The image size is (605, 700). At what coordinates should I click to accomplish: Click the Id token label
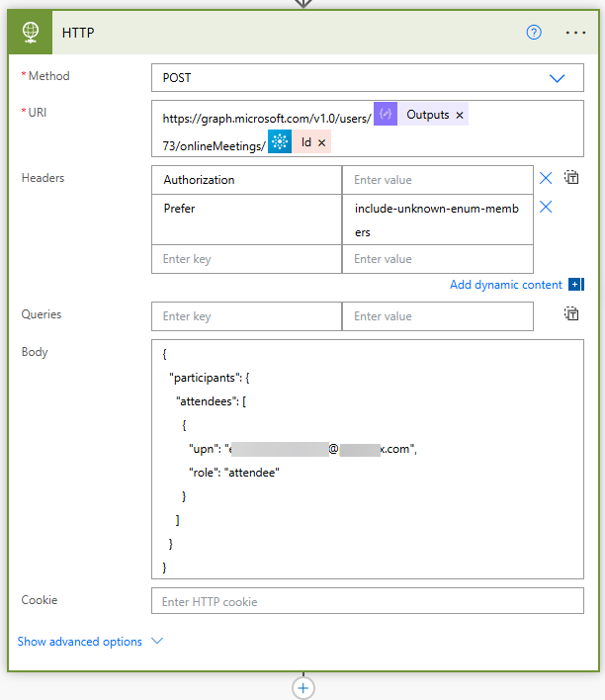305,142
